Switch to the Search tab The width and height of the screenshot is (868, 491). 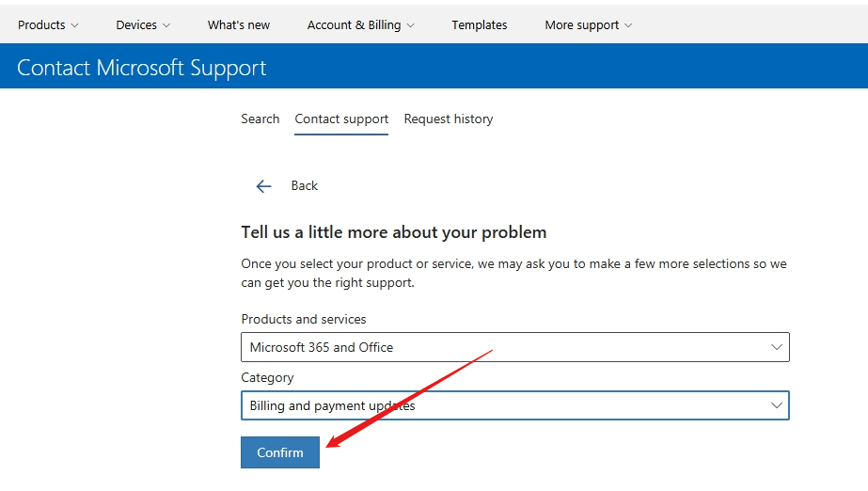(x=260, y=119)
